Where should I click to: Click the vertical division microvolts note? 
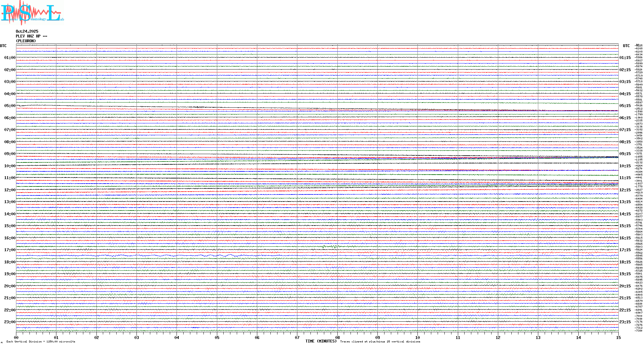click(x=41, y=342)
